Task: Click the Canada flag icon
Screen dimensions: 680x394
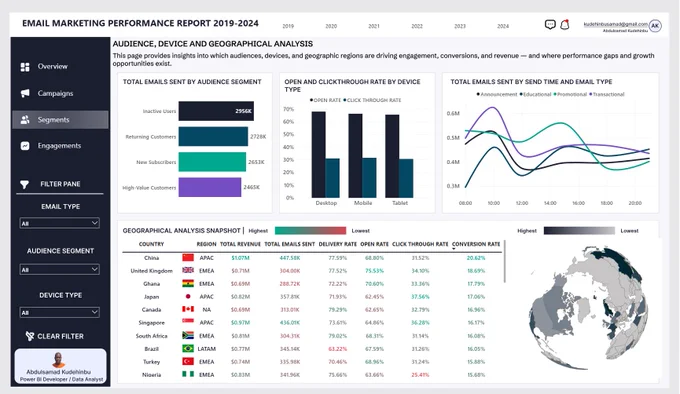Action: click(188, 309)
